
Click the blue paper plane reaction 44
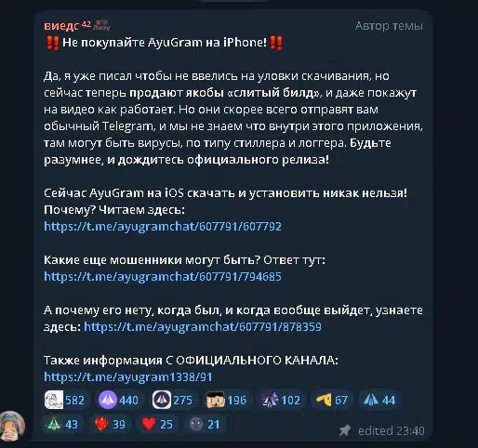click(379, 400)
